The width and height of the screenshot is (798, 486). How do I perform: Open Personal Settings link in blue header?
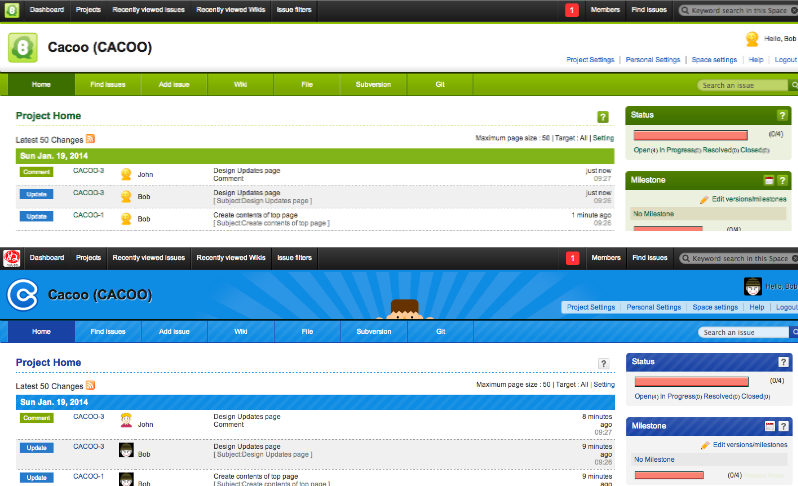point(654,307)
